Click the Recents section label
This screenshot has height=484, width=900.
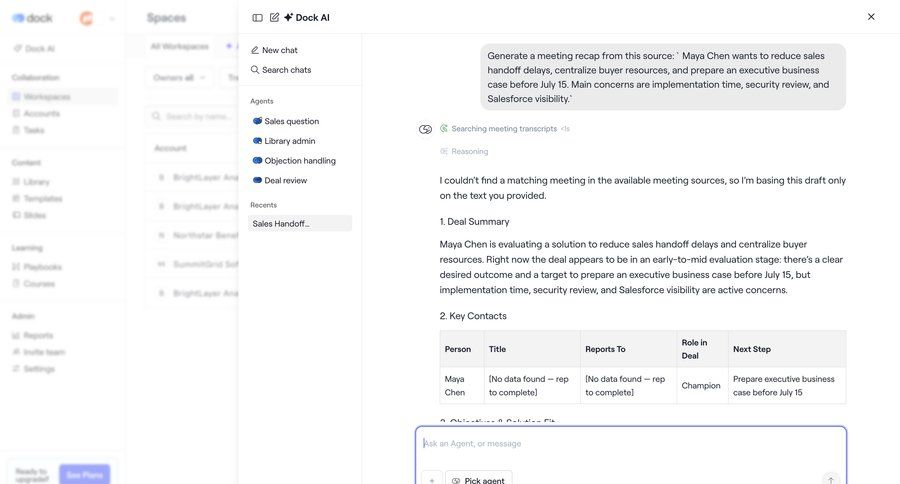(263, 205)
